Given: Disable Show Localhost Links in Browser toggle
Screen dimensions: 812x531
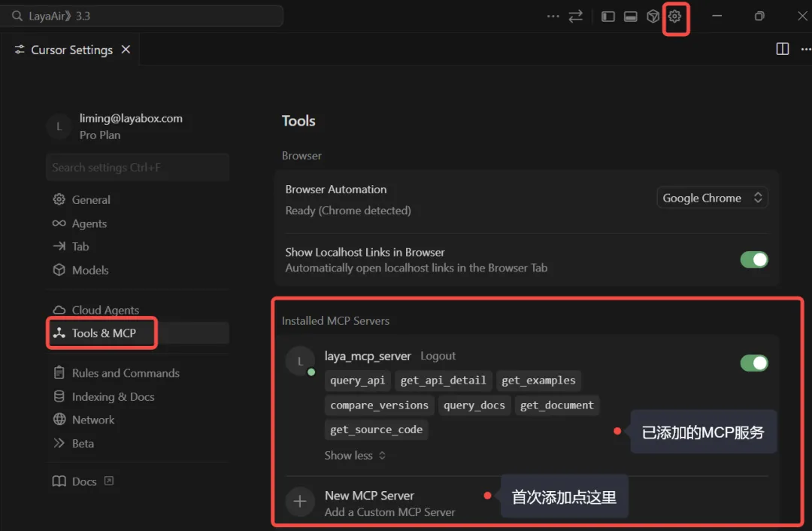Looking at the screenshot, I should pyautogui.click(x=754, y=259).
